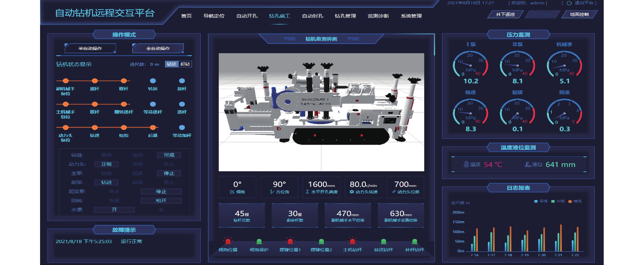
Task: Select 正转 for 动力头 rotation
Action: [x=106, y=164]
